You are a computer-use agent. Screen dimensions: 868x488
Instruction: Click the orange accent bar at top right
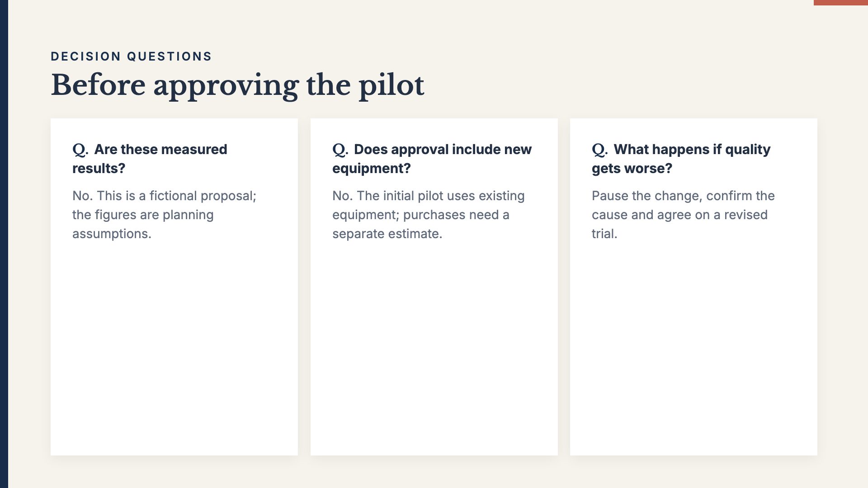[x=841, y=3]
